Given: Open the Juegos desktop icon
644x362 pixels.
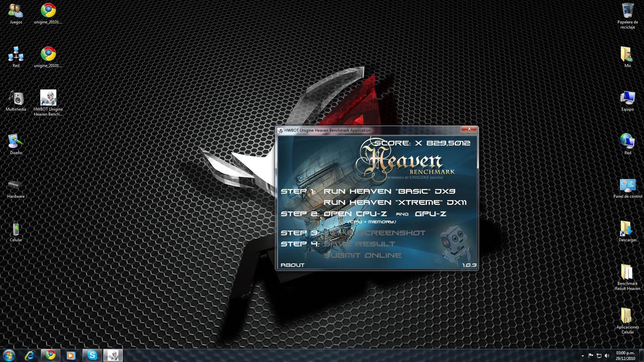Looking at the screenshot, I should point(16,14).
